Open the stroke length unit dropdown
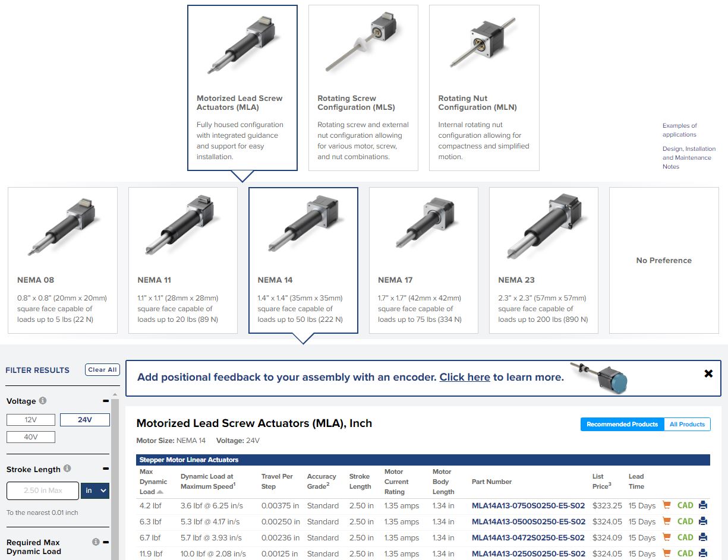Image resolution: width=728 pixels, height=560 pixels. click(x=95, y=491)
